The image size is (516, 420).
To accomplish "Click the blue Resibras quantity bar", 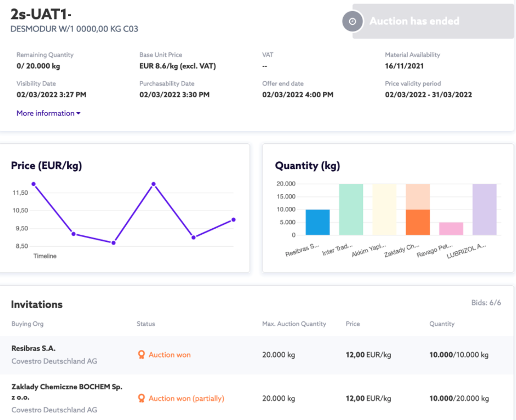I will coord(318,222).
